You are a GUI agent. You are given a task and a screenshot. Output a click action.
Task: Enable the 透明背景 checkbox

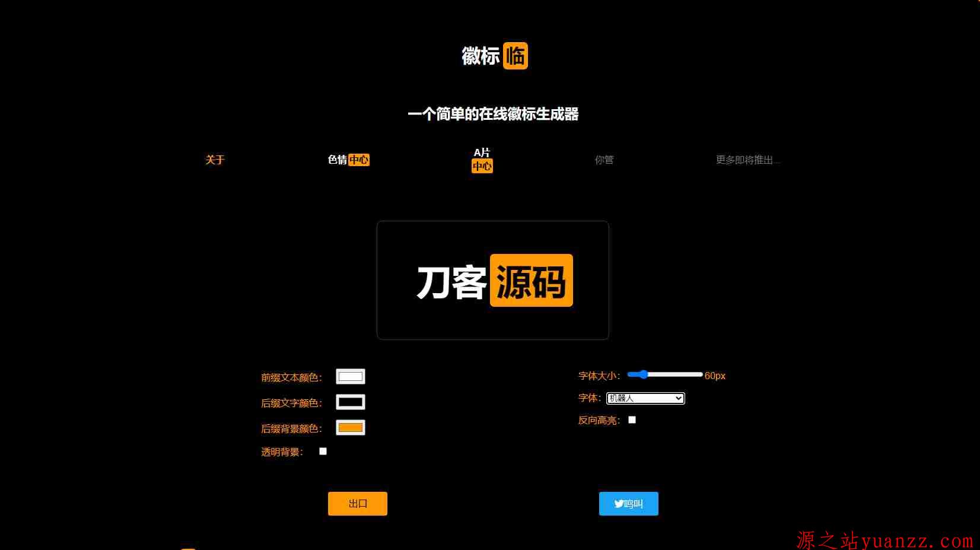[323, 451]
